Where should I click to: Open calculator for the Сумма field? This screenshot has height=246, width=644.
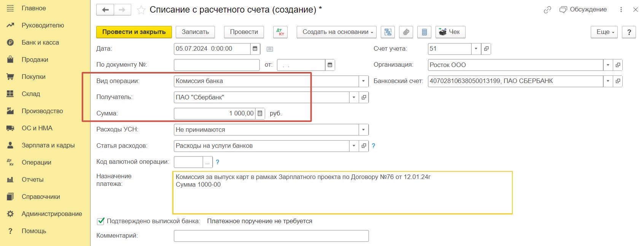(x=260, y=113)
